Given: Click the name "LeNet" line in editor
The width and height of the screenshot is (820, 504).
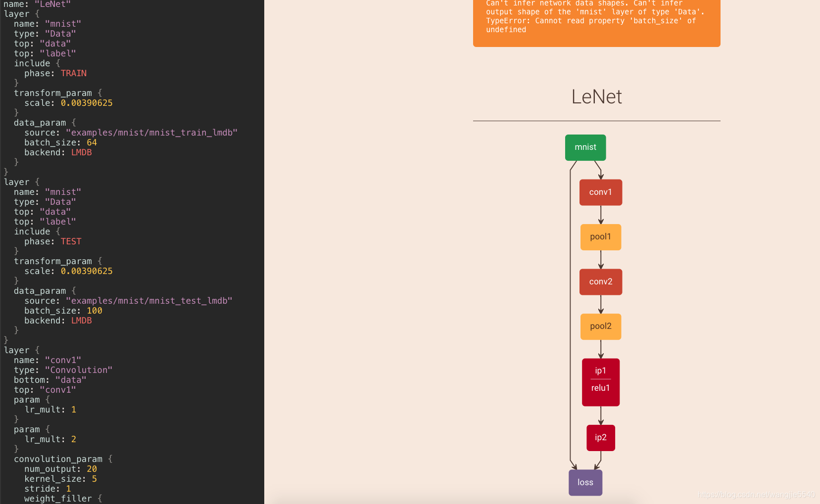Looking at the screenshot, I should coord(37,4).
